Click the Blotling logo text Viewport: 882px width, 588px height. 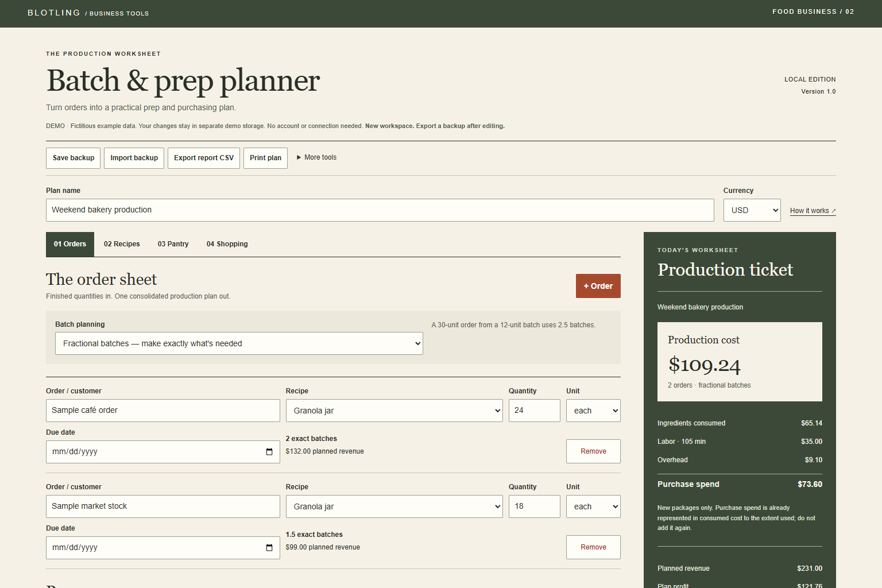pos(54,13)
